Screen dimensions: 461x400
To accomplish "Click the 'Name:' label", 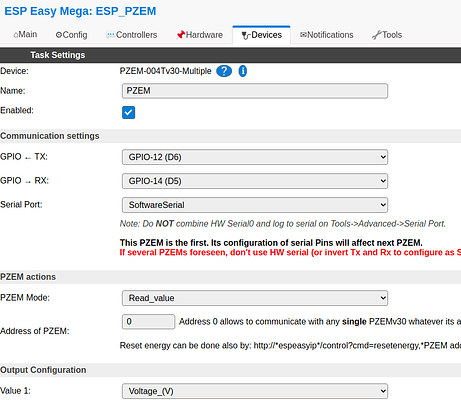I will [x=13, y=91].
